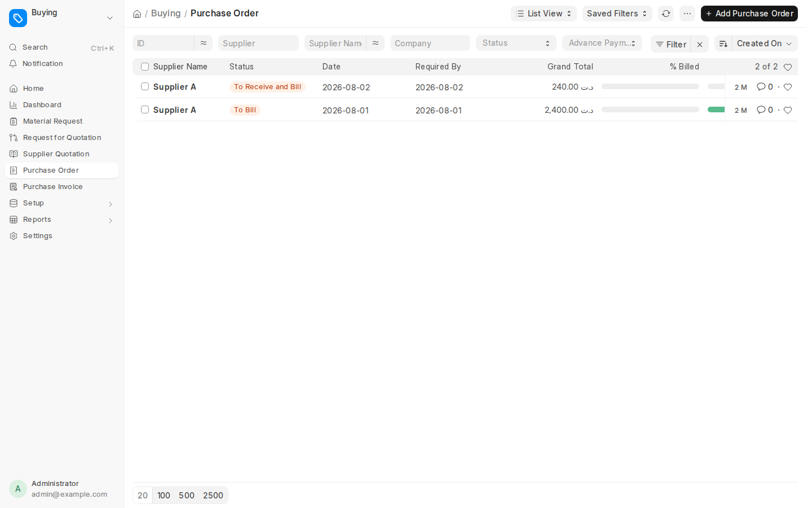
Task: Click the header like heart icon
Action: (788, 67)
